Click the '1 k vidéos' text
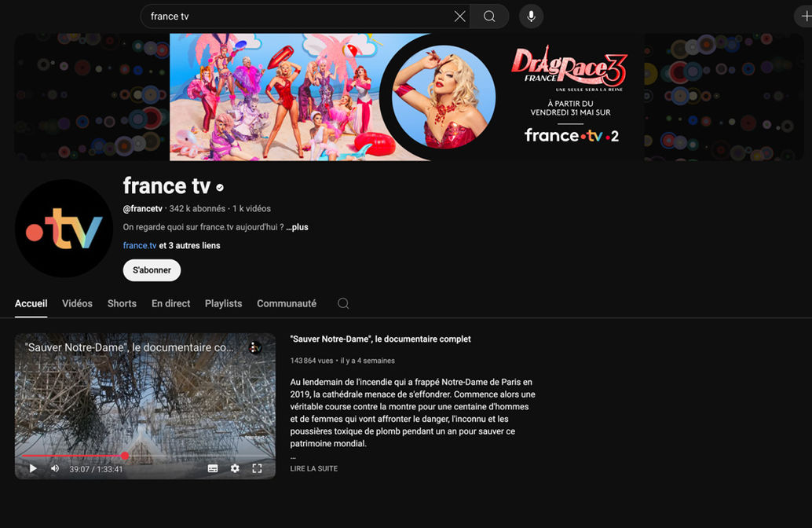Viewport: 812px width, 528px height. tap(251, 209)
